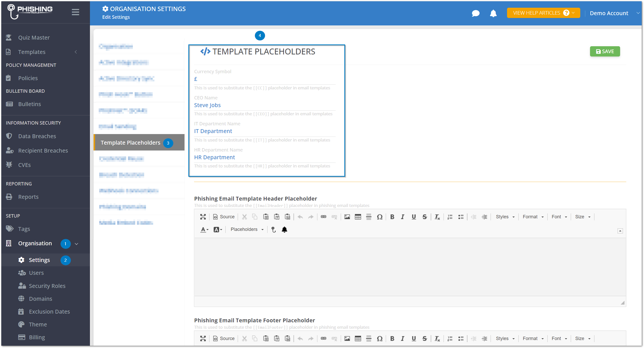Open the notifications bell in the top bar

click(x=493, y=13)
